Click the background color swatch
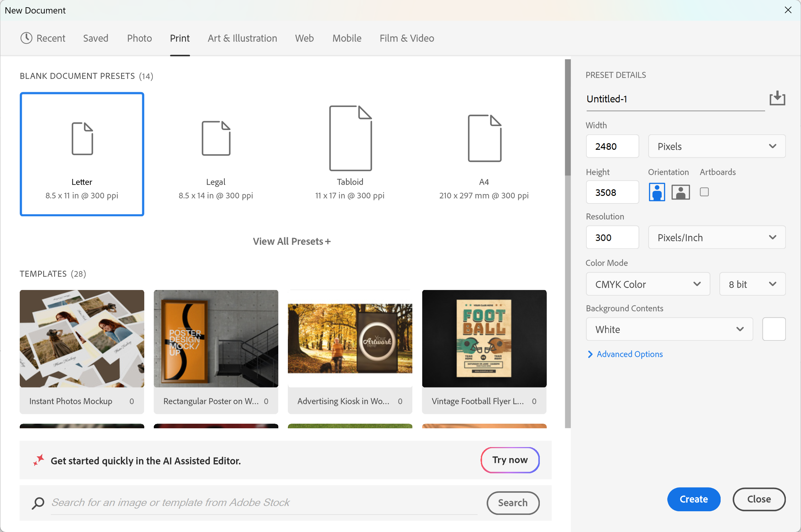 click(774, 329)
